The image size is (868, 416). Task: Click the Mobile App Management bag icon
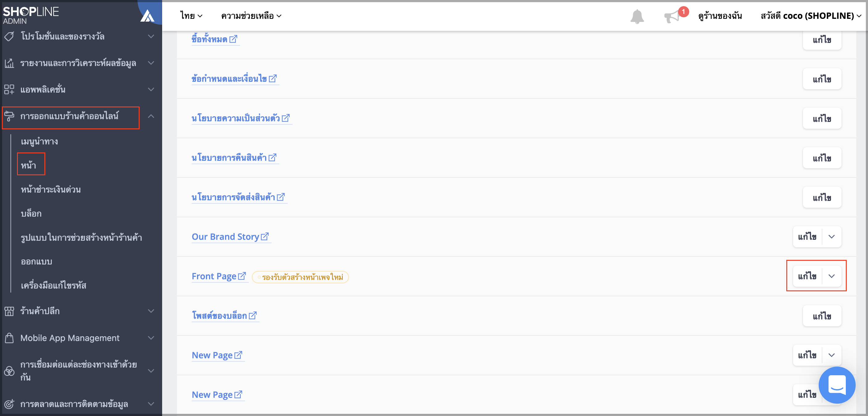tap(9, 338)
